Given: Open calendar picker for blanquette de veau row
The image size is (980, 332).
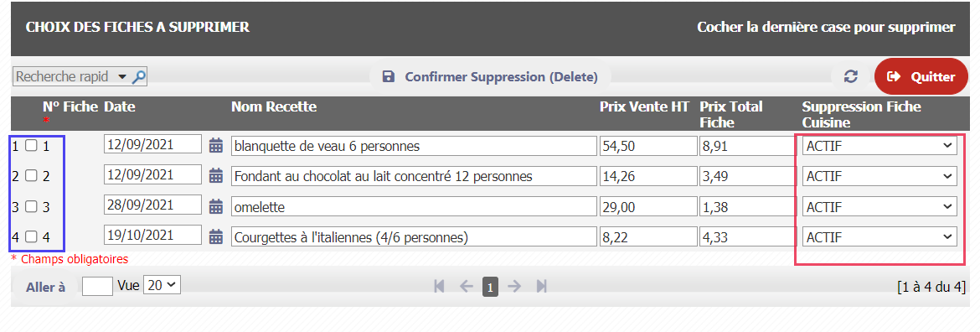Looking at the screenshot, I should pos(215,147).
